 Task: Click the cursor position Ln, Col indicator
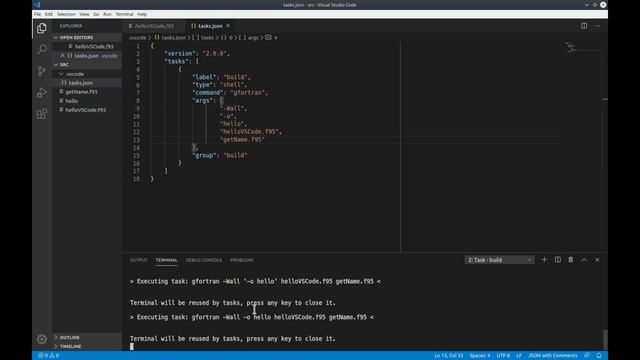pos(448,356)
